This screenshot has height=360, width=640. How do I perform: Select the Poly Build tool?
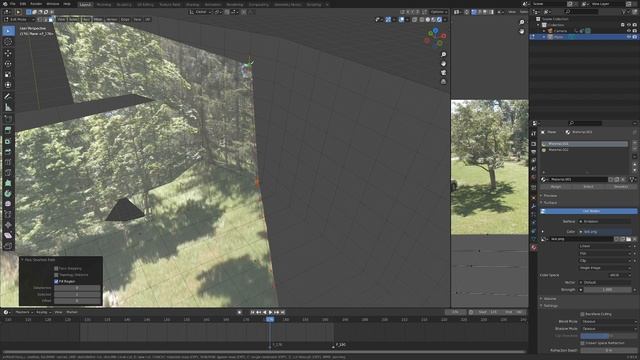pyautogui.click(x=8, y=183)
